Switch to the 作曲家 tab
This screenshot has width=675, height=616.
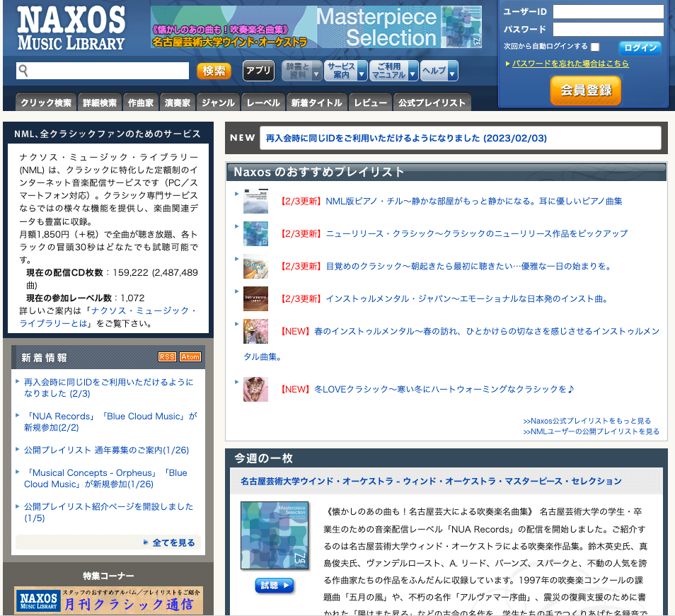pyautogui.click(x=141, y=103)
